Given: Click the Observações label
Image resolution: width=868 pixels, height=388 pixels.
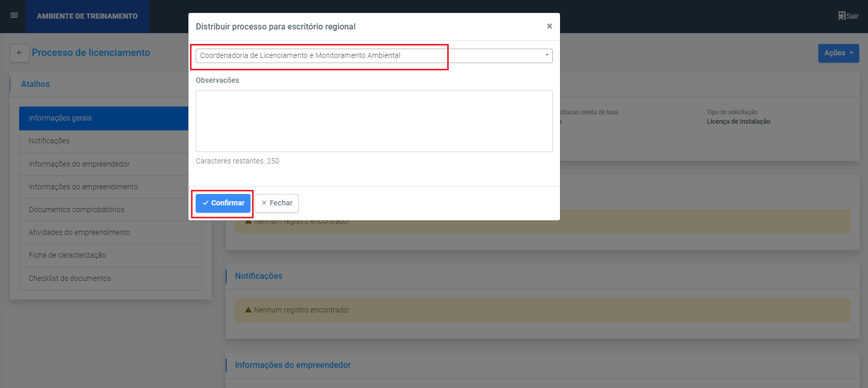Looking at the screenshot, I should click(x=217, y=80).
